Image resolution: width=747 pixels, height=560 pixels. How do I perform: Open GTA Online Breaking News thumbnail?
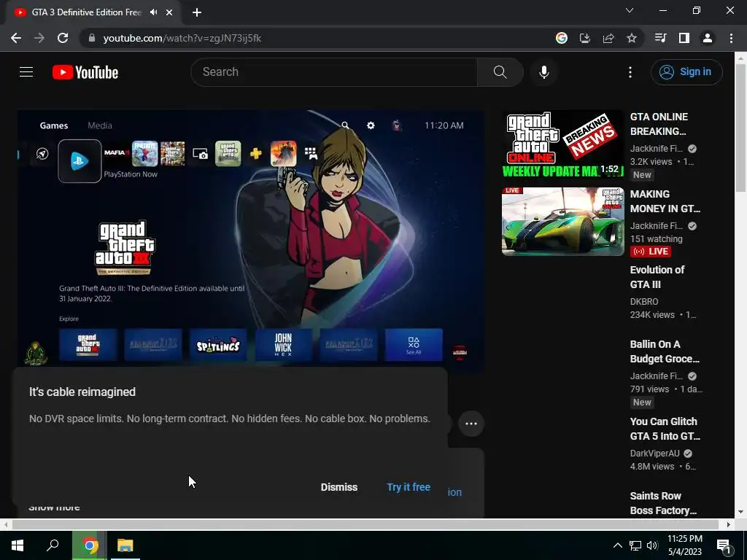click(x=562, y=144)
